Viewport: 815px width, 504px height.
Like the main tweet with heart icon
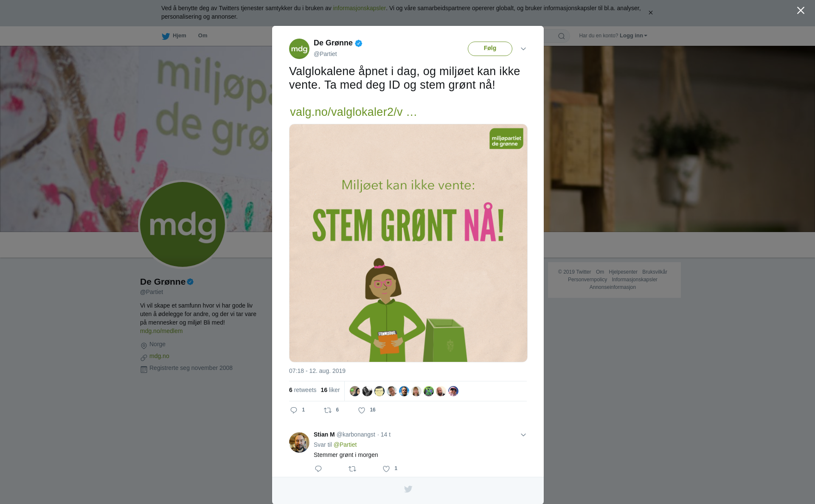click(x=362, y=410)
